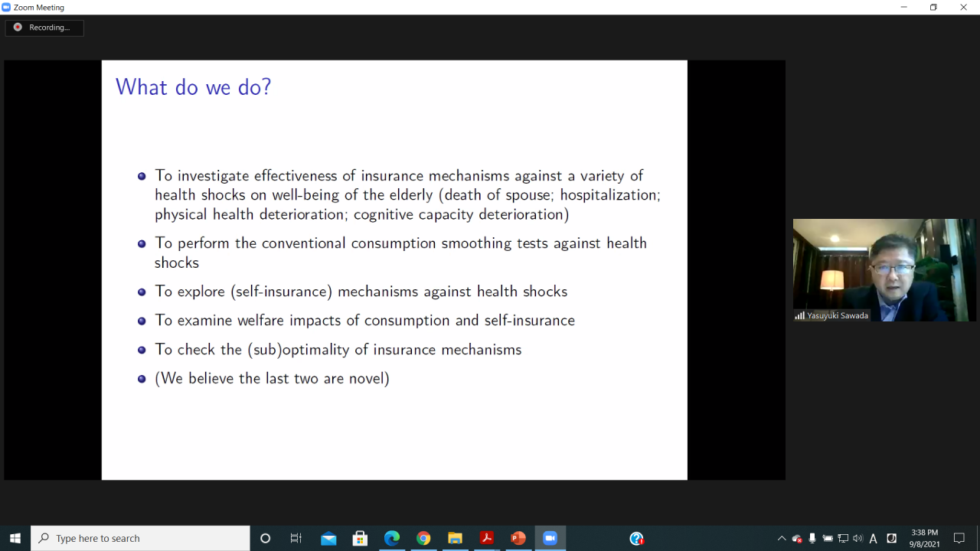Open the volume control tray icon
Screen dimensions: 980x551
pyautogui.click(x=857, y=538)
